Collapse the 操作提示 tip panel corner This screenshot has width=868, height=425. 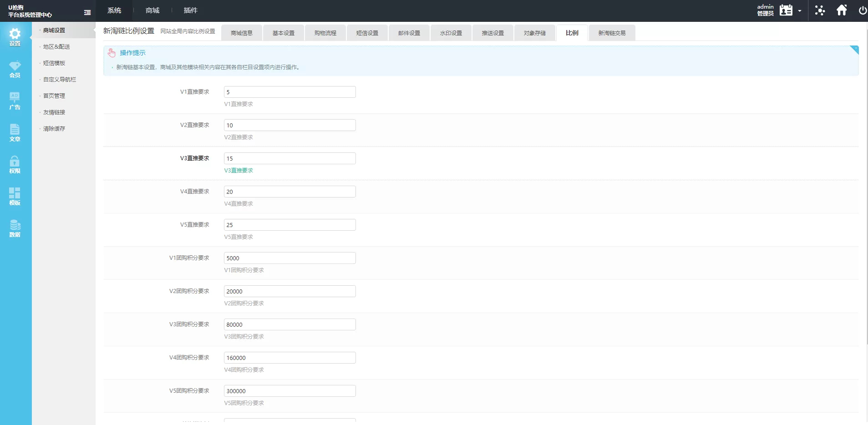pyautogui.click(x=854, y=50)
